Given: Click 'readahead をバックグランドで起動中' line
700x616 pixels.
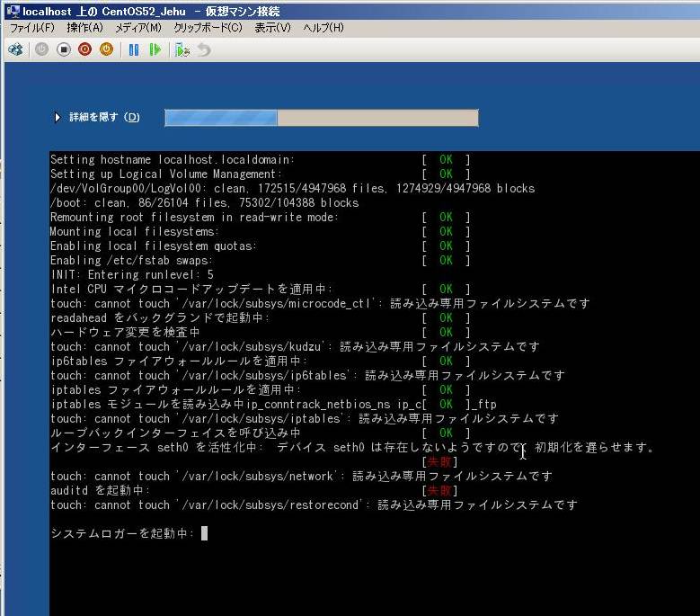Looking at the screenshot, I should 160,317.
